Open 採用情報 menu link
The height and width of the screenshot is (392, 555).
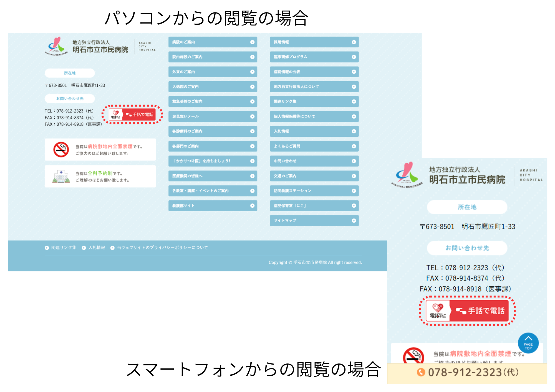pos(314,42)
